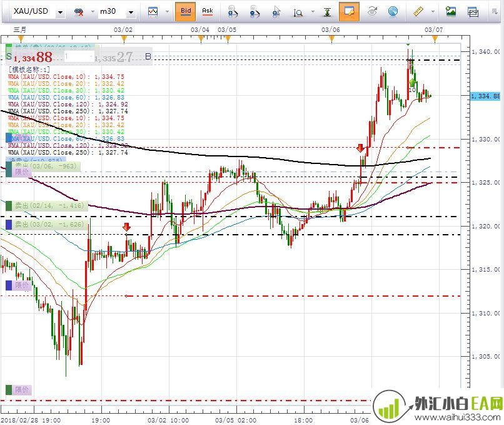Toggle the Bid price display

pyautogui.click(x=186, y=11)
